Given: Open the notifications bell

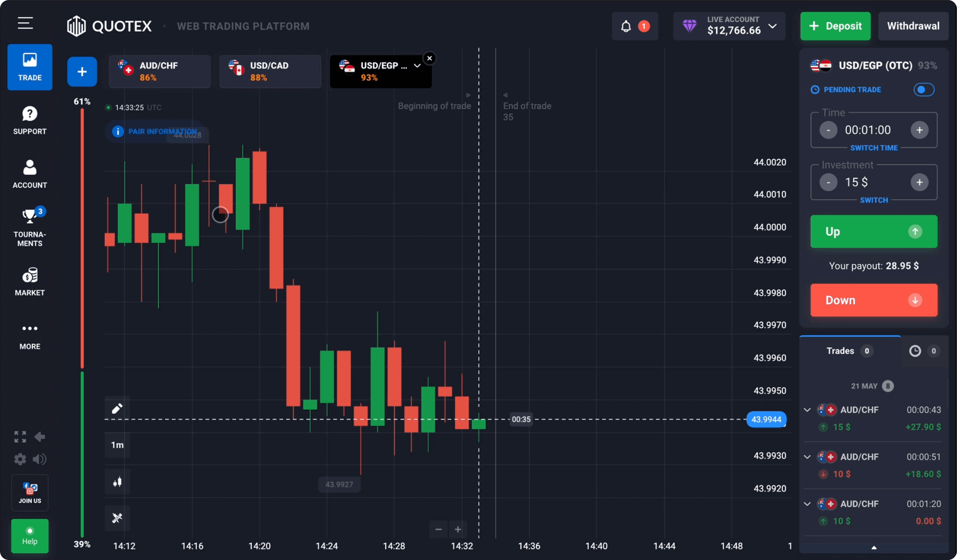Looking at the screenshot, I should pos(626,26).
